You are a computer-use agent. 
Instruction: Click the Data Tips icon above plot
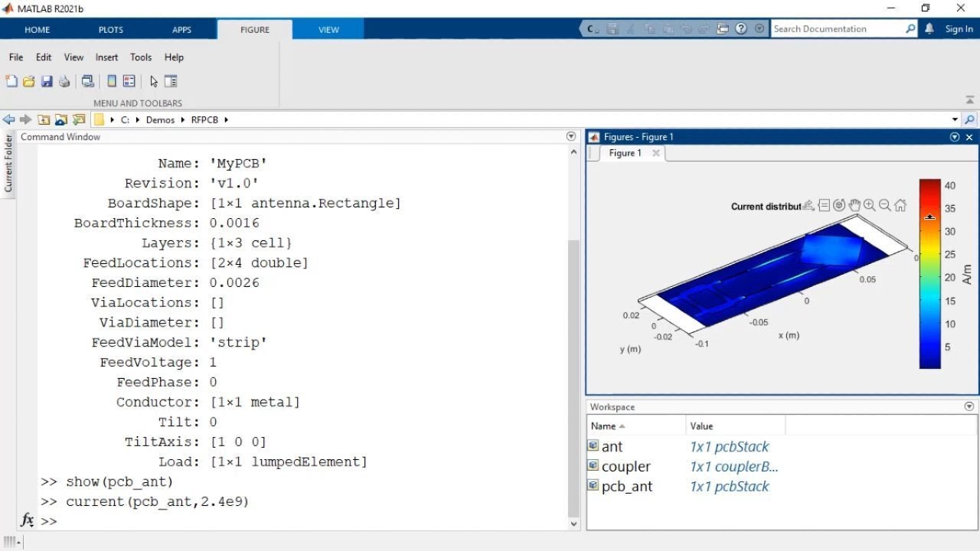click(824, 205)
